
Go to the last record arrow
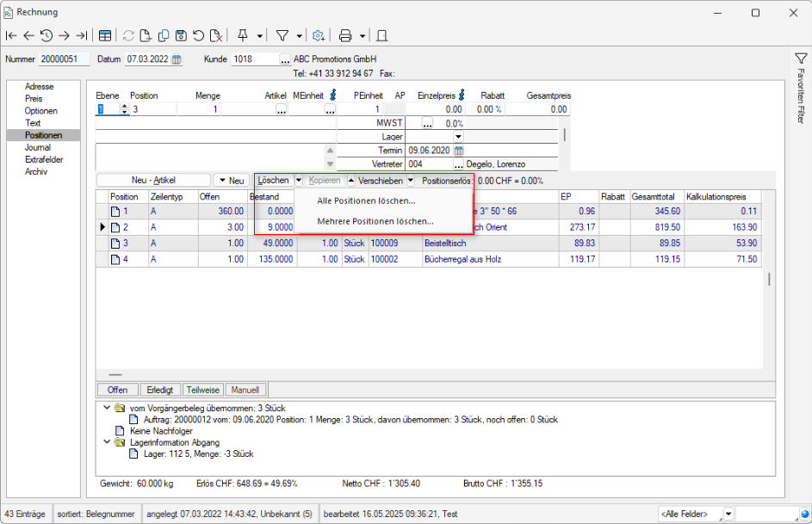coord(81,35)
